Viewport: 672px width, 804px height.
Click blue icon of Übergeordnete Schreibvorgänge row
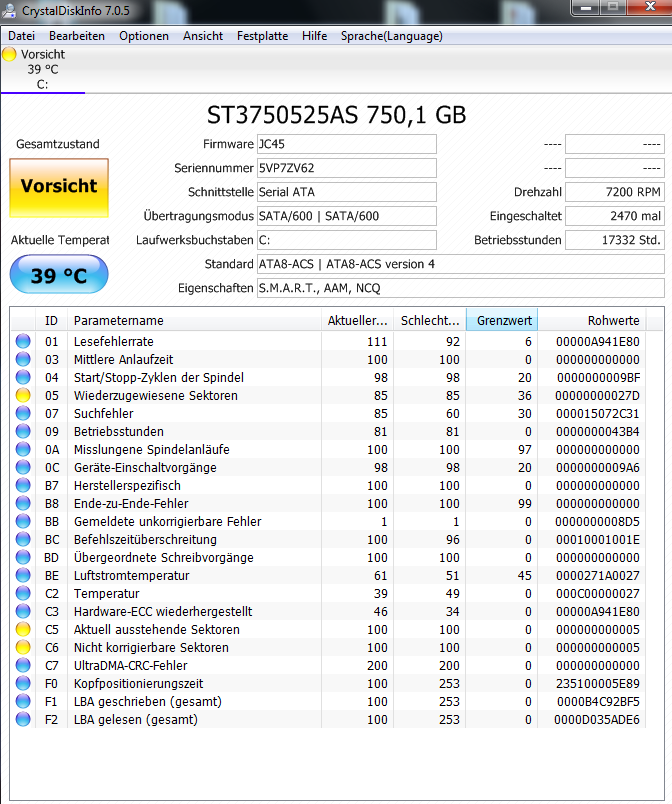point(23,557)
